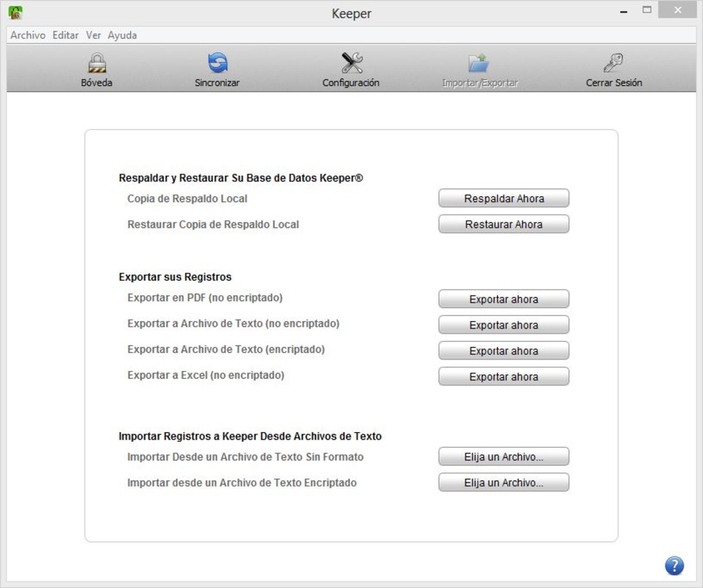Click 'Importar Registros a Keeper Desde Archivos de Texto' heading

coord(250,437)
